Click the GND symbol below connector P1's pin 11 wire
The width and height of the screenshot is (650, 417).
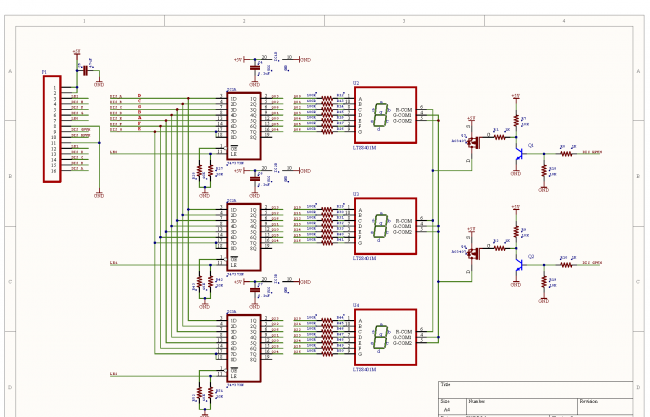click(99, 194)
